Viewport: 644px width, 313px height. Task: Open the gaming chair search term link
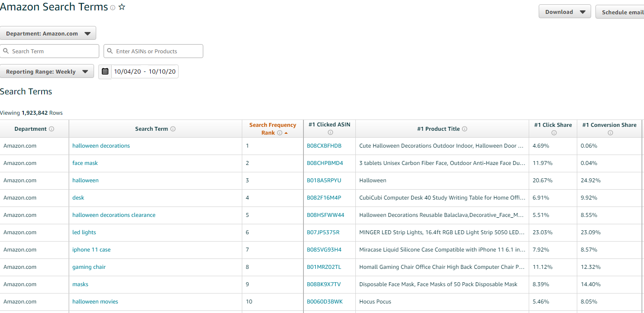[x=89, y=267]
